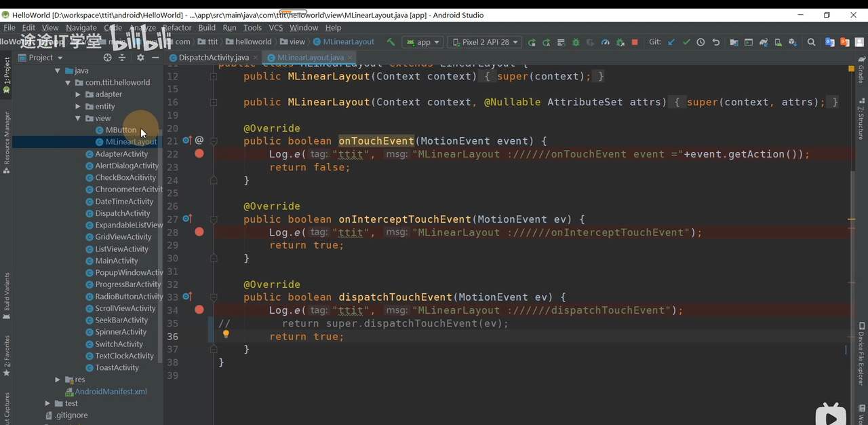Screen dimensions: 868x425
Task: Expand the adapter package folder
Action: [x=79, y=94]
